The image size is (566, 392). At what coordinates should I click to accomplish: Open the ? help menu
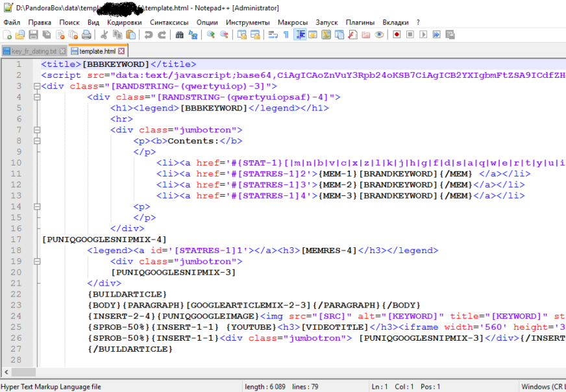(418, 22)
